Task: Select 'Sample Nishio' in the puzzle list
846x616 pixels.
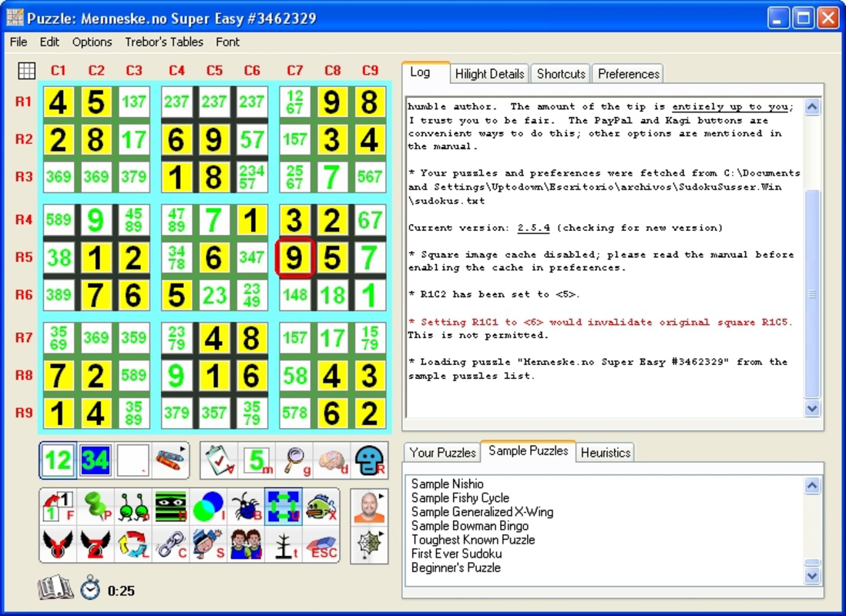Action: tap(448, 484)
